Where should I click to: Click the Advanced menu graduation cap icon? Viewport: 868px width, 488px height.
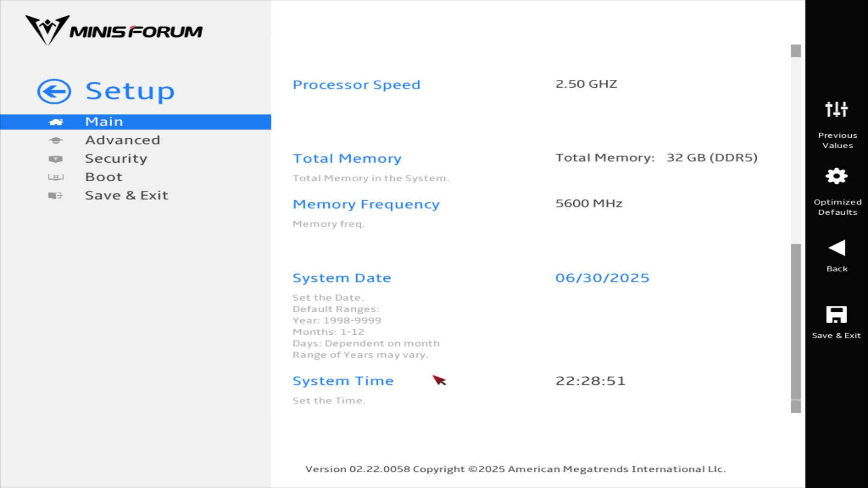[x=56, y=141]
